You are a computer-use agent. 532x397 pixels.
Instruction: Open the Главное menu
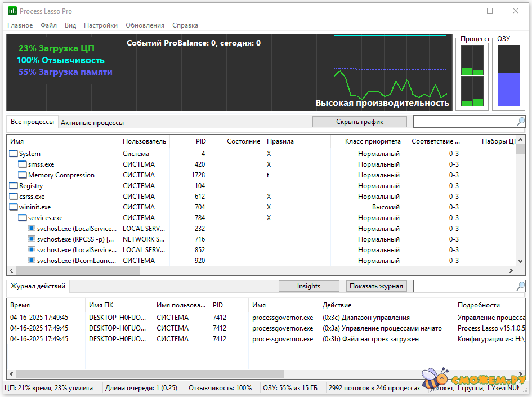pyautogui.click(x=20, y=25)
